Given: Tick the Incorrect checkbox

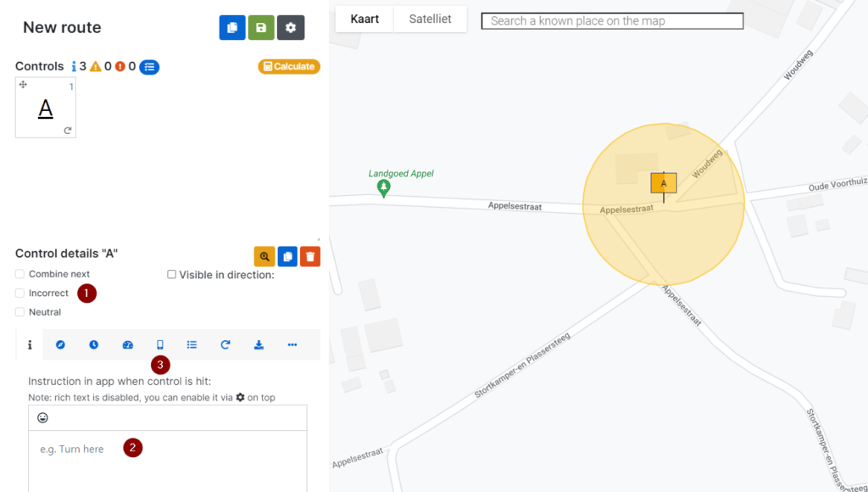Looking at the screenshot, I should click(19, 293).
